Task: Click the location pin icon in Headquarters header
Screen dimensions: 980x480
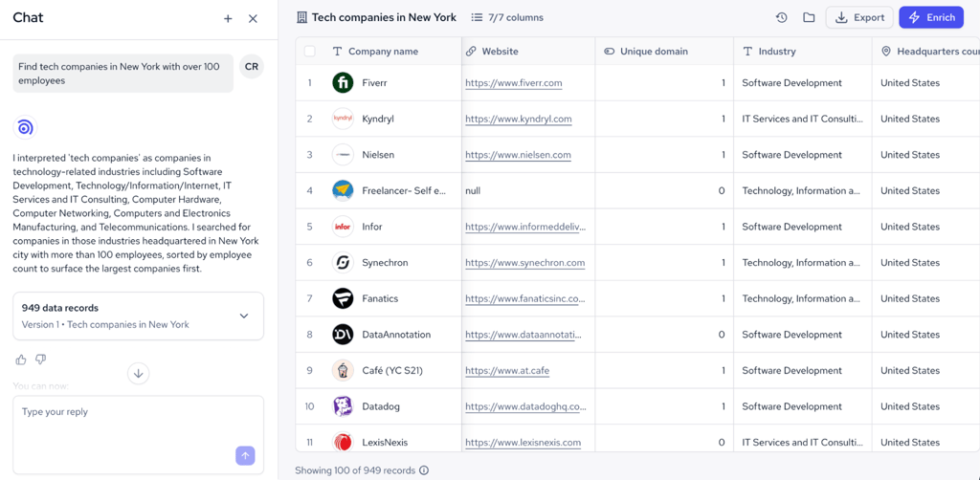Action: [x=885, y=52]
